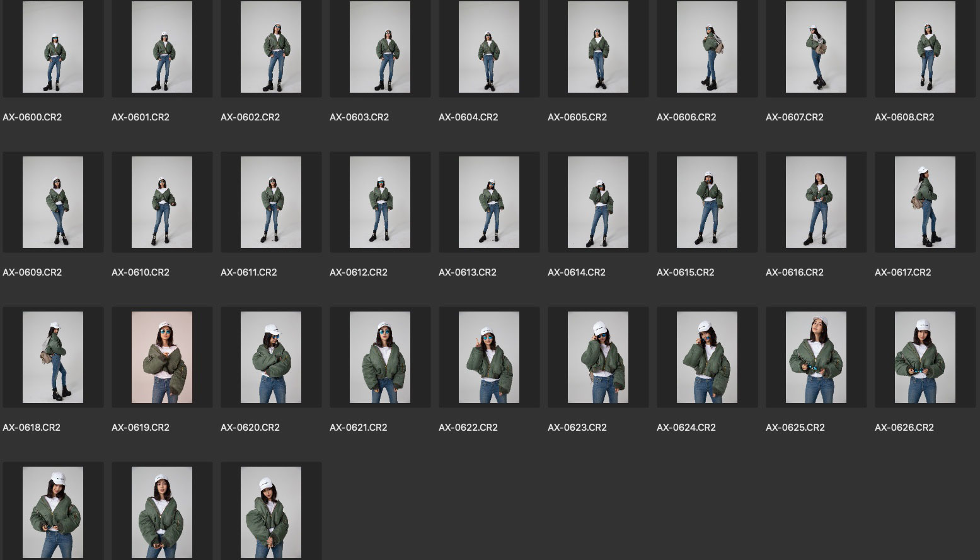Viewport: 980px width, 560px height.
Task: Click the AX-0601.CR2 filename label
Action: pos(141,117)
